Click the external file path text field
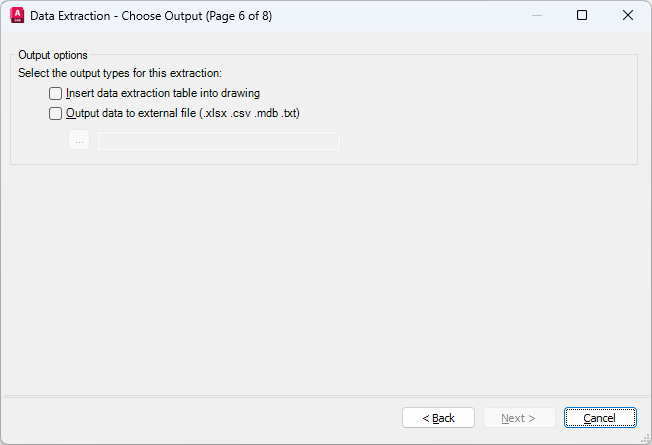 [x=218, y=140]
